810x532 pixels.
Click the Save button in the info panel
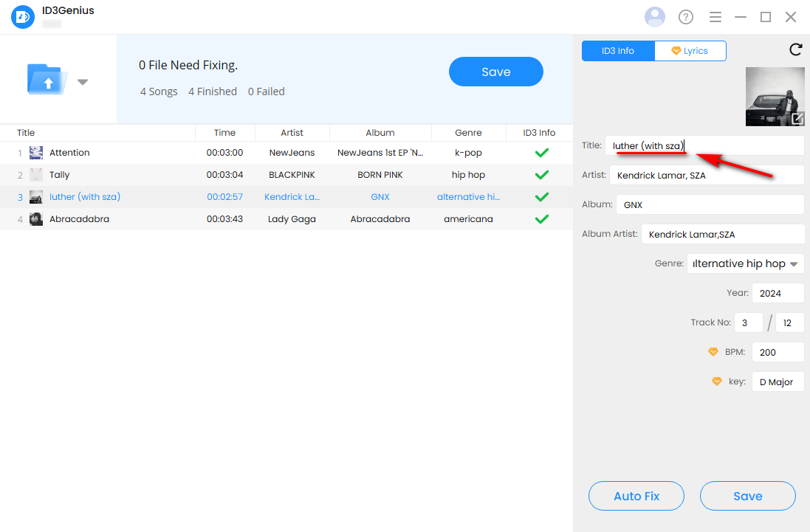tap(747, 496)
